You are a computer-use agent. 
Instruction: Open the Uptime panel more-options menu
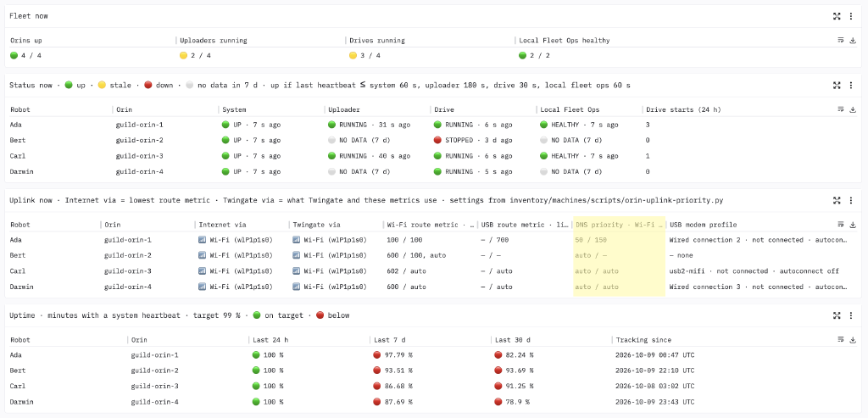[851, 315]
